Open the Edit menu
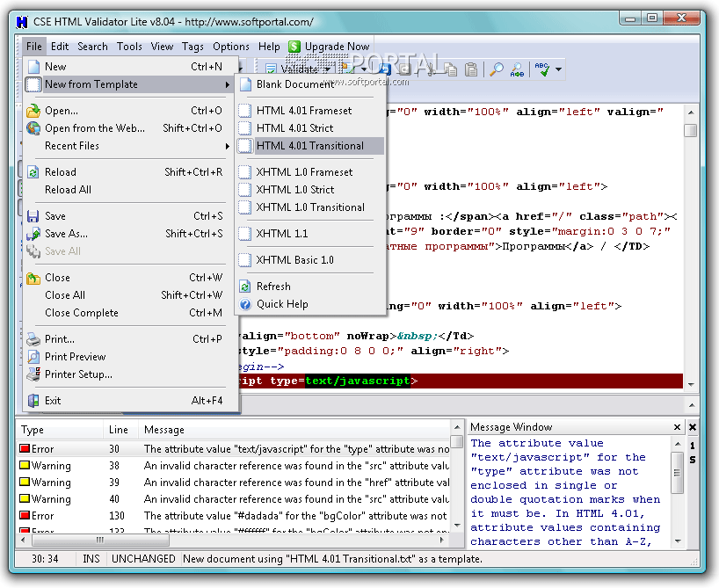The width and height of the screenshot is (719, 588). 60,47
